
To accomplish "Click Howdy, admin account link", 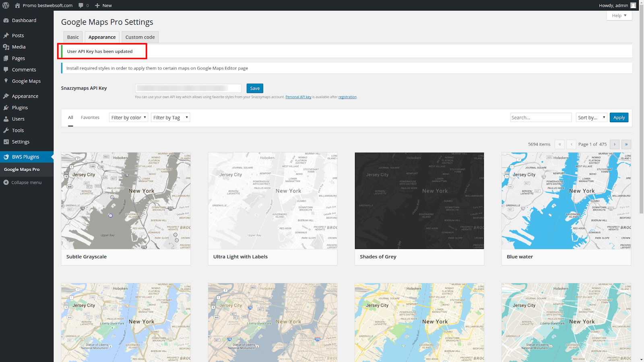I will (x=613, y=5).
